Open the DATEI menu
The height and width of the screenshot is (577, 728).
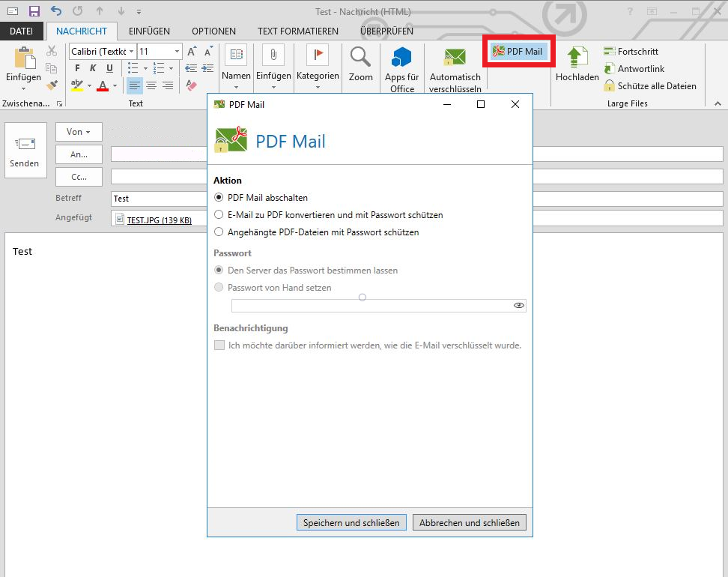pos(21,31)
